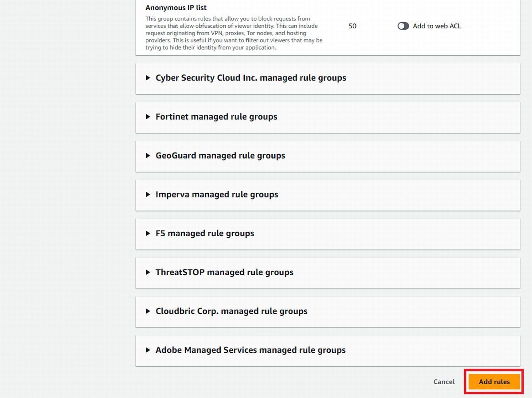The height and width of the screenshot is (398, 532).
Task: Expand GeoGuard managed rule groups heading
Action: coord(220,156)
